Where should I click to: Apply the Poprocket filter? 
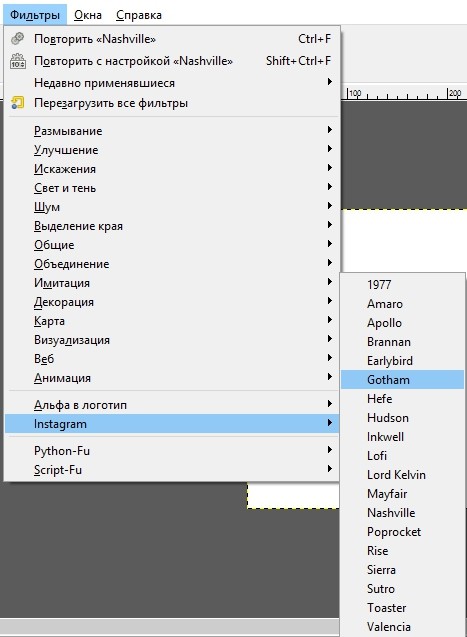click(402, 532)
